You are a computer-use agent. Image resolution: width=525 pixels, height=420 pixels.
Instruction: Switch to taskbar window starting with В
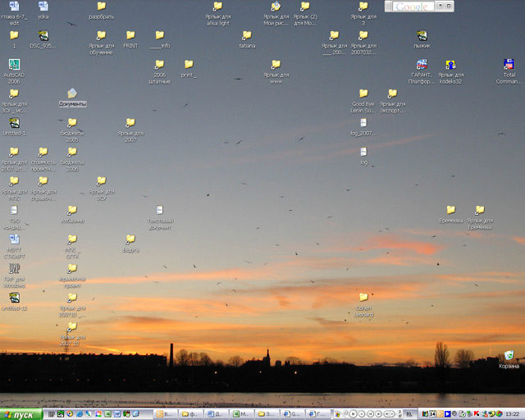coord(166,414)
